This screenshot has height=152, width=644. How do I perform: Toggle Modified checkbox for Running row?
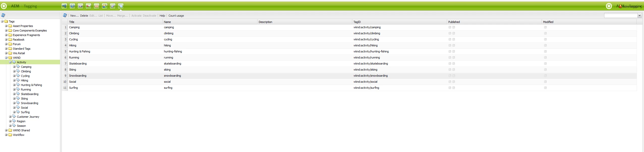click(x=545, y=57)
